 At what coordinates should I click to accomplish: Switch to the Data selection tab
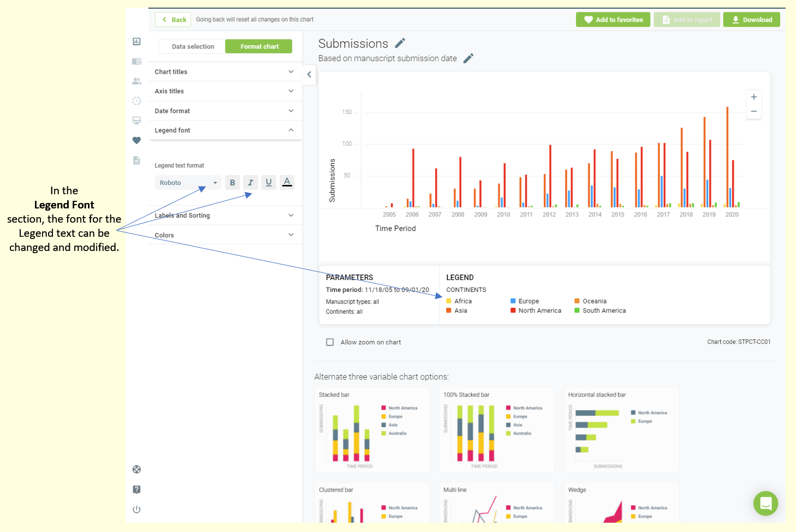(193, 46)
